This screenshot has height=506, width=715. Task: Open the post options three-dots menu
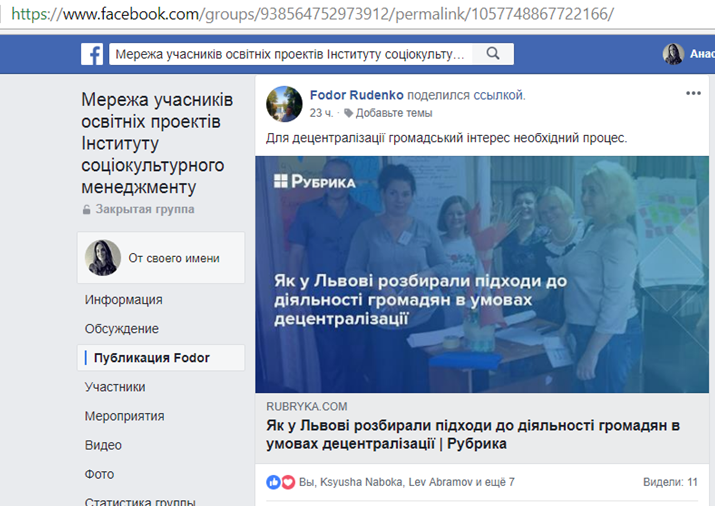pyautogui.click(x=693, y=93)
